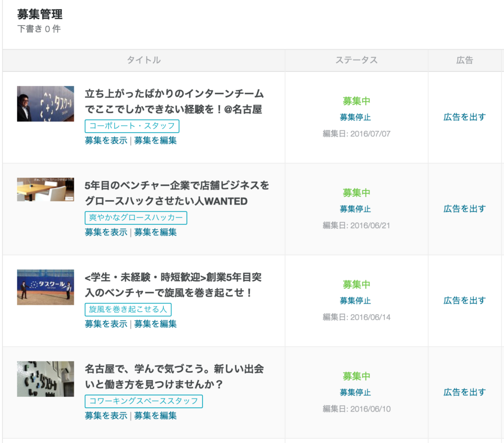Image resolution: width=504 pixels, height=443 pixels.
Task: Click 募集を編集 for the intern team posting
Action: tap(156, 141)
